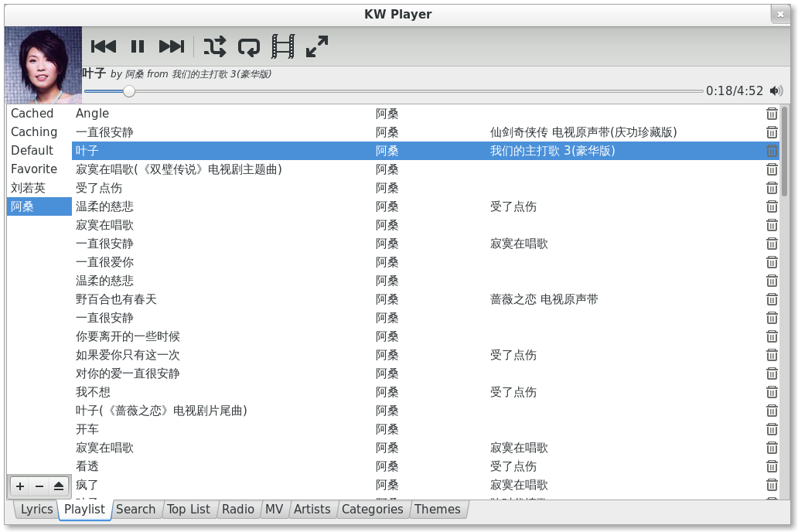
Task: Select the 阿桑 playlist in sidebar
Action: 39,206
